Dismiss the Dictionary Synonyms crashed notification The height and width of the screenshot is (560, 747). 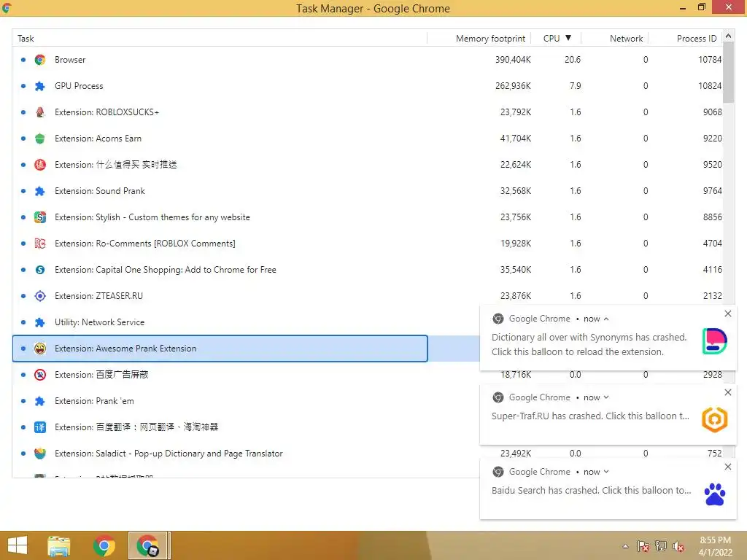[728, 314]
